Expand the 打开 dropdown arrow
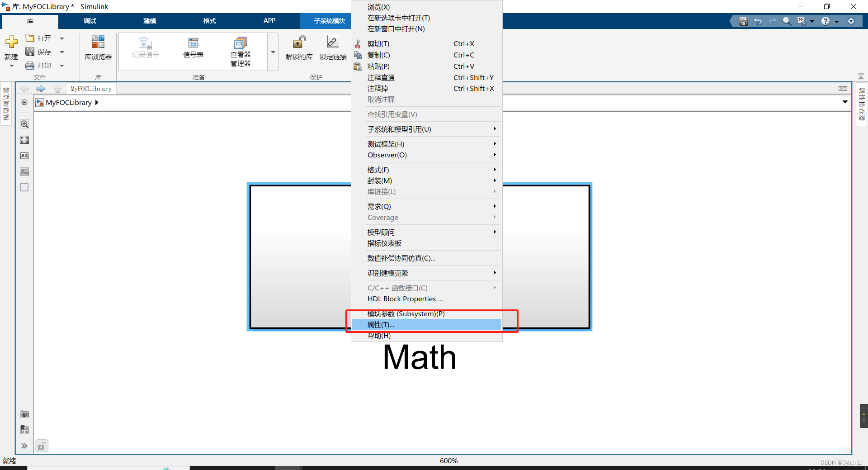The image size is (868, 470). (x=62, y=38)
